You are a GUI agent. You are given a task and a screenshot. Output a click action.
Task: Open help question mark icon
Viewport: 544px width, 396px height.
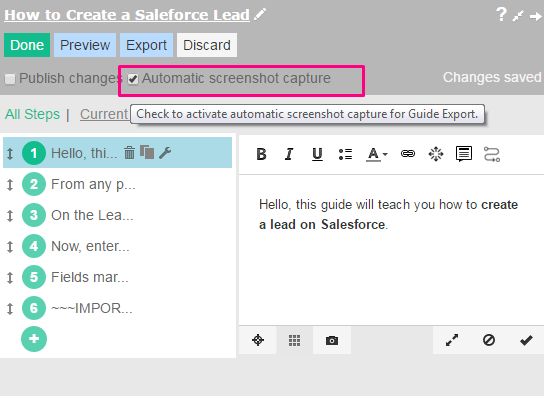[501, 15]
